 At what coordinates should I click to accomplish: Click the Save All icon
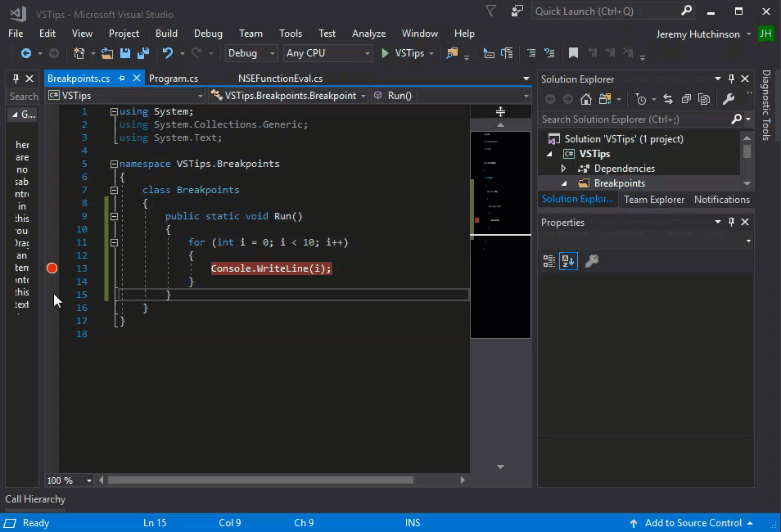click(143, 53)
